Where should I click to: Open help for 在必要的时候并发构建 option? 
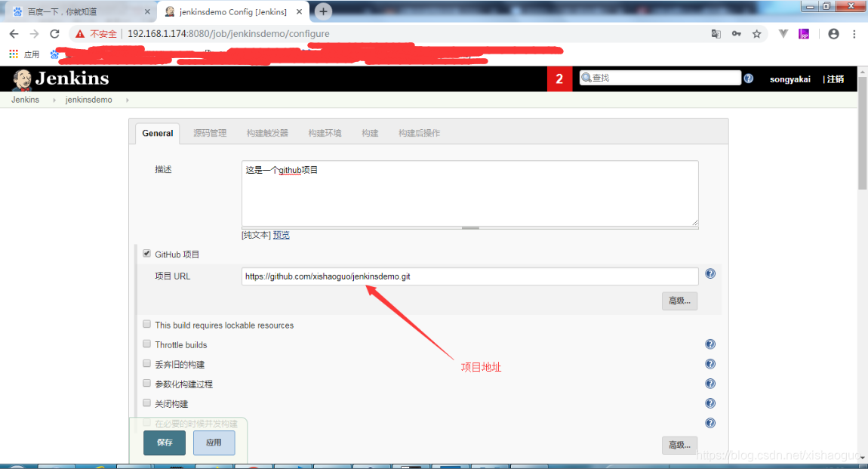pyautogui.click(x=710, y=423)
